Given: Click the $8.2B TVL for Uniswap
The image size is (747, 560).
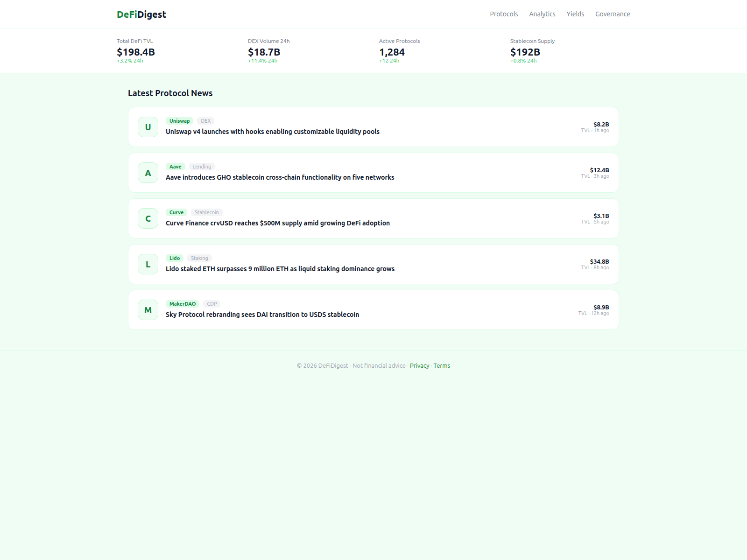Looking at the screenshot, I should [x=601, y=124].
